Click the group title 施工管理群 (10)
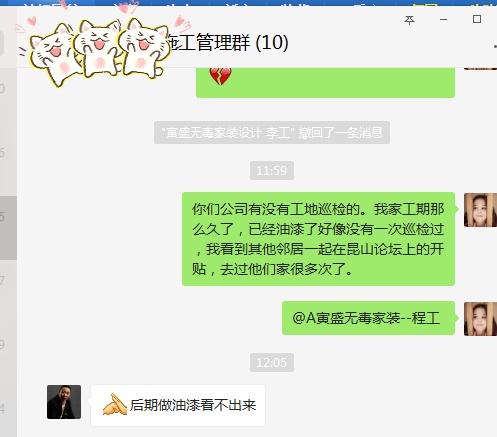The width and height of the screenshot is (497, 437). pyautogui.click(x=229, y=43)
